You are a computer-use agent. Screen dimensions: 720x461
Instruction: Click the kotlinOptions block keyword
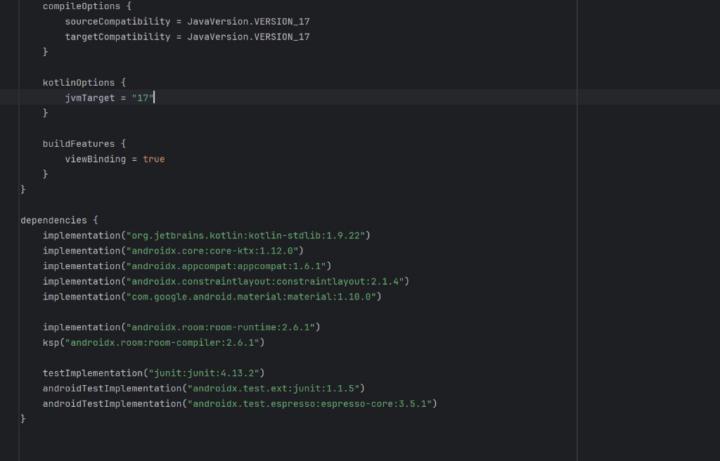click(78, 82)
